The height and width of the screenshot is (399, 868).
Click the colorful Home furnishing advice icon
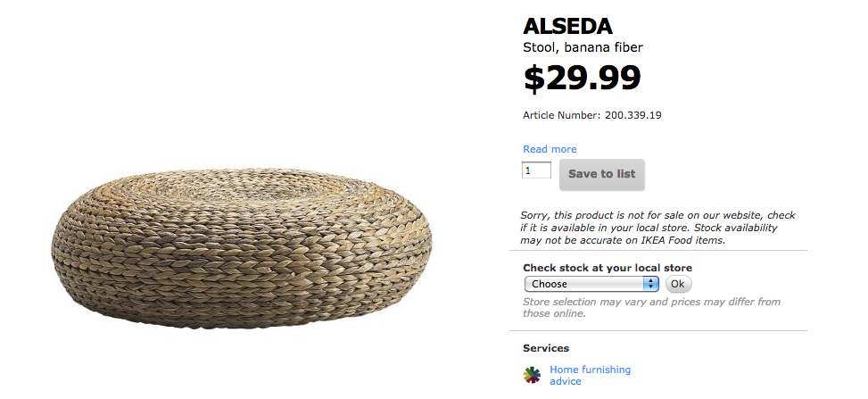(x=532, y=375)
